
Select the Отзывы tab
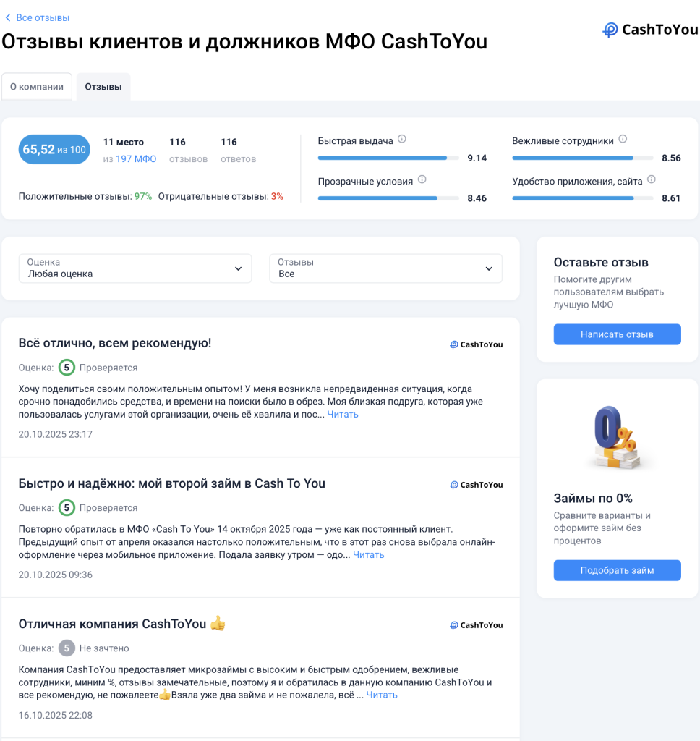pos(103,87)
